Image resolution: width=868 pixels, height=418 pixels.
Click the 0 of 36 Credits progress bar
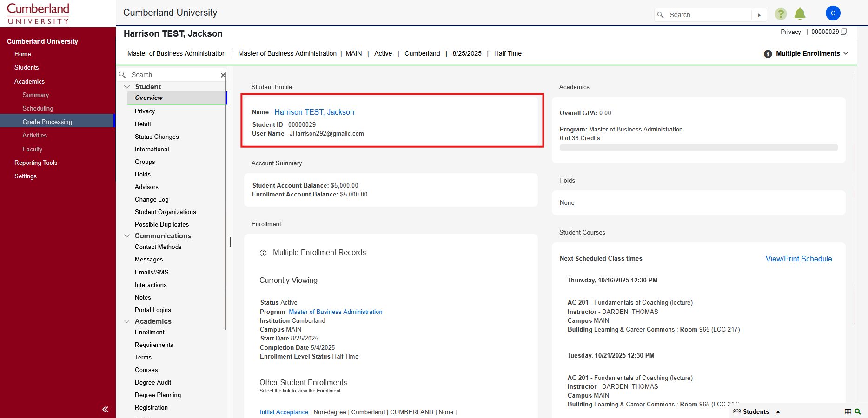tap(699, 148)
